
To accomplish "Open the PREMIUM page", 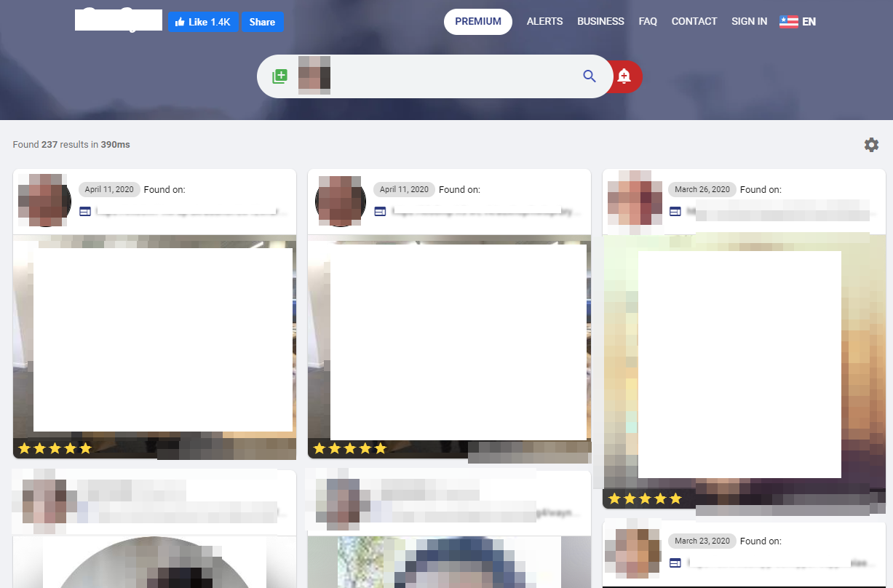I will tap(478, 22).
